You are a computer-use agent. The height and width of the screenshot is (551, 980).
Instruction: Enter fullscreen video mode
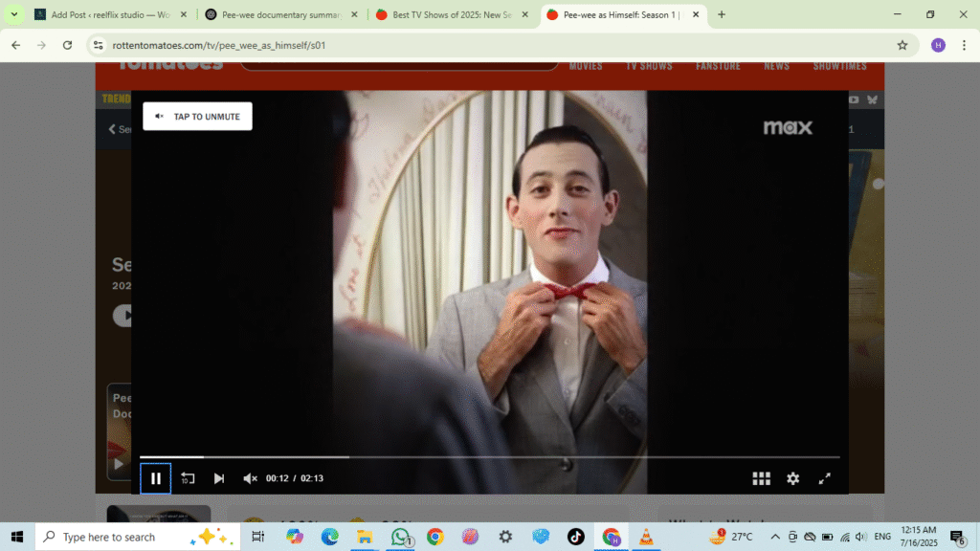coord(824,478)
